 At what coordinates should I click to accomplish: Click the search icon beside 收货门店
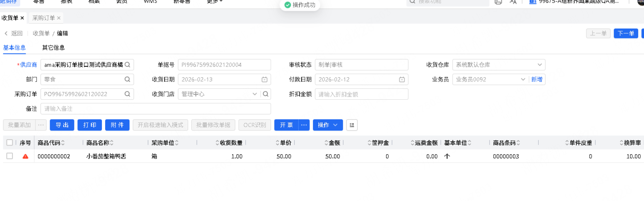[x=266, y=94]
